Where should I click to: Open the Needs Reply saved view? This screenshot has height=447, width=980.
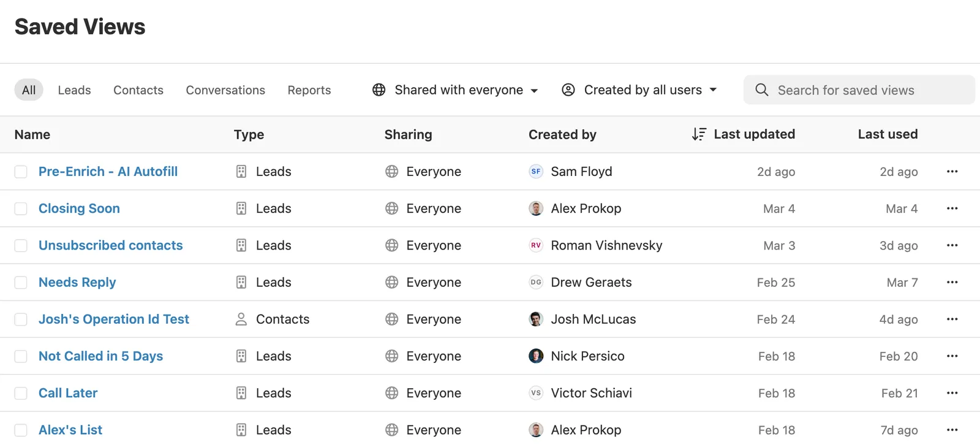[77, 282]
